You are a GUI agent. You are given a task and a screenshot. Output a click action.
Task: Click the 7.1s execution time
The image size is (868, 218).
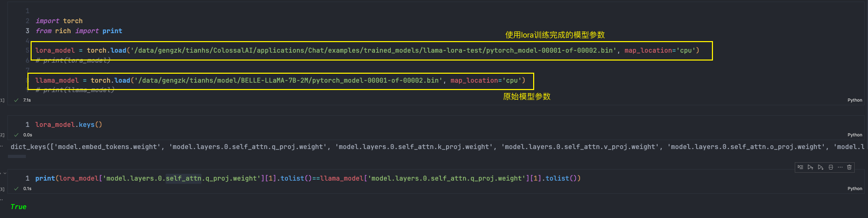point(27,100)
